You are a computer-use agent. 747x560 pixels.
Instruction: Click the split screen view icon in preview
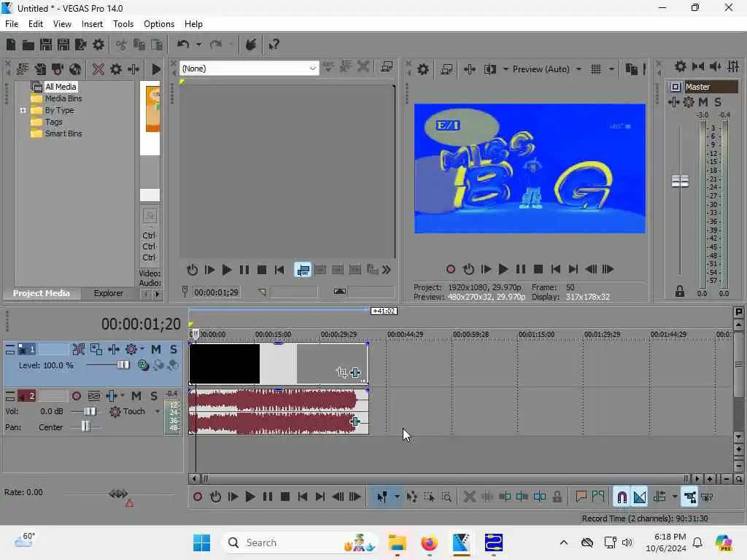[x=489, y=69]
